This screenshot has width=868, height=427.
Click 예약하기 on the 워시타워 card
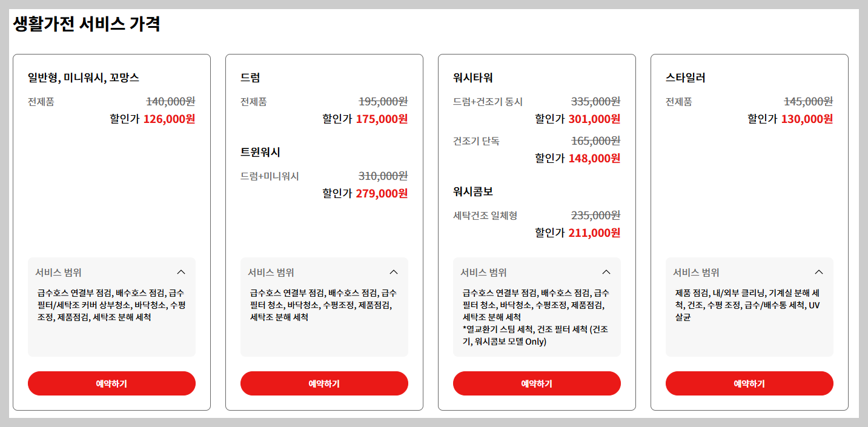[537, 383]
